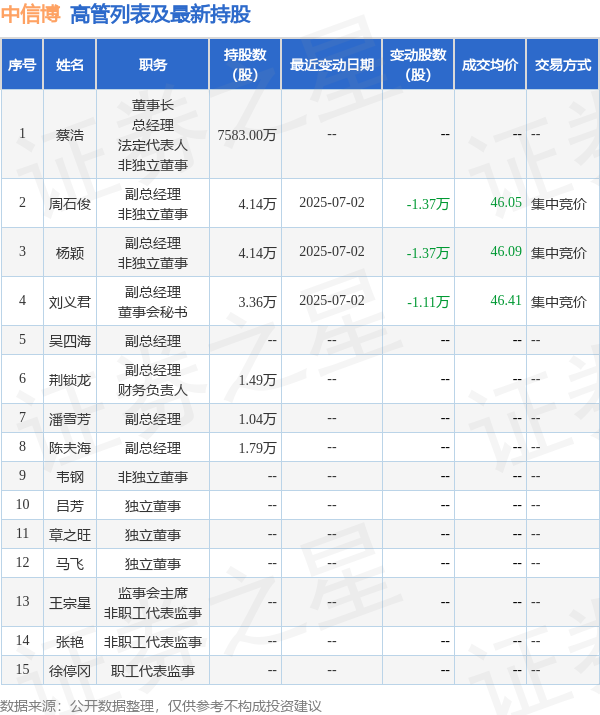
Task: Select the name 刘义君
Action: tap(70, 301)
